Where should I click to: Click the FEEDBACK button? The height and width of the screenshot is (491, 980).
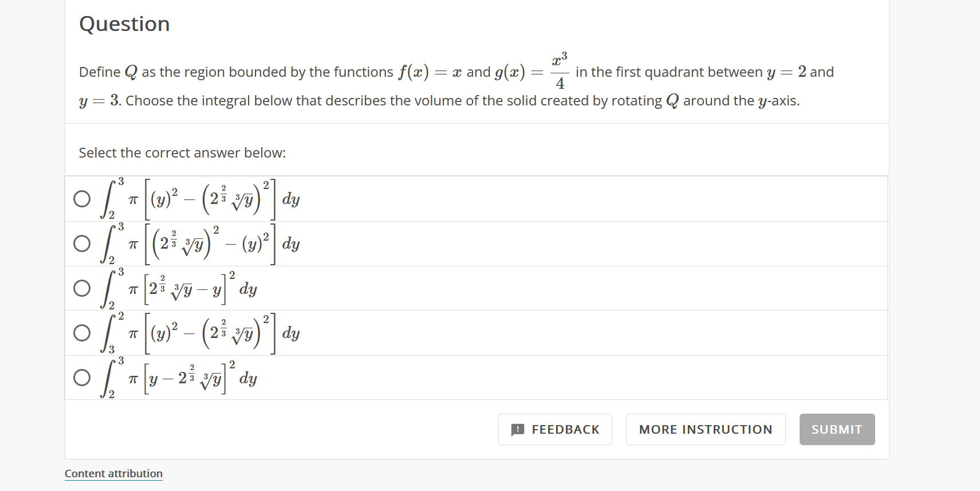click(555, 429)
